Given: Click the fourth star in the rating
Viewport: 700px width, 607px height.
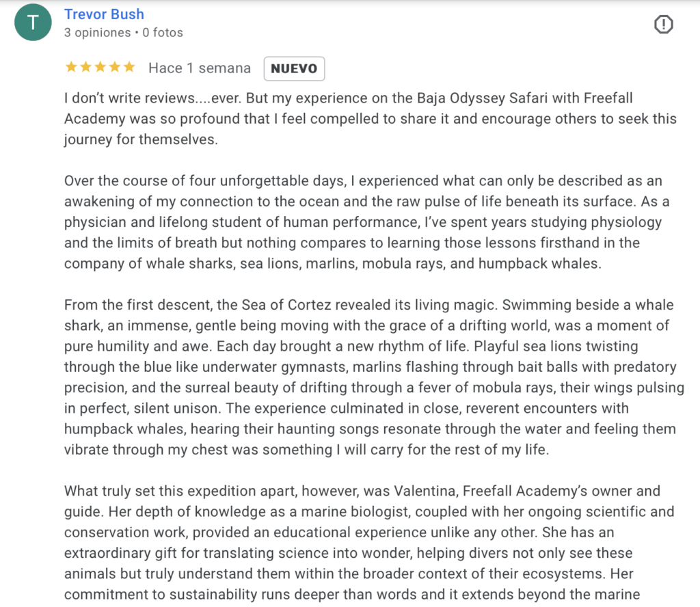Looking at the screenshot, I should coord(114,67).
